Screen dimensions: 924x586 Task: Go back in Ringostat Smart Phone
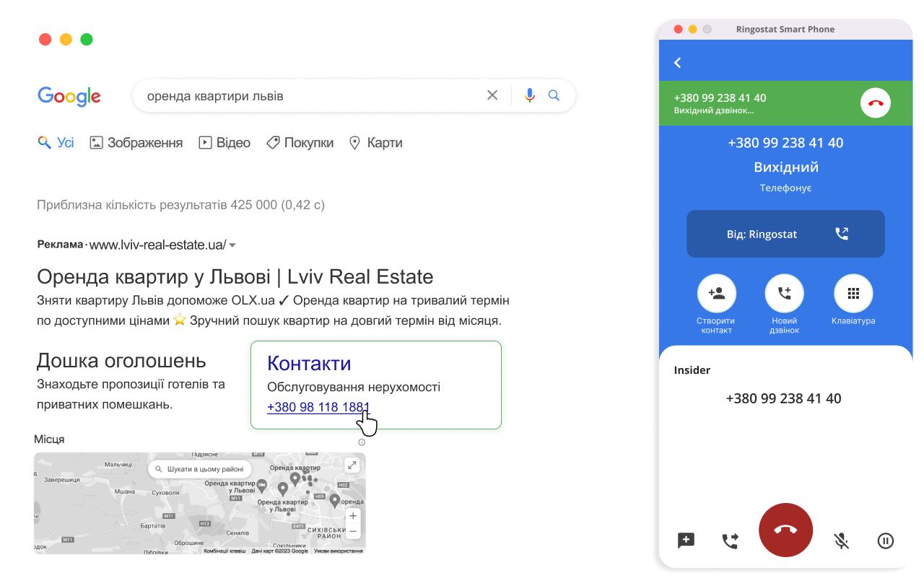pyautogui.click(x=677, y=63)
